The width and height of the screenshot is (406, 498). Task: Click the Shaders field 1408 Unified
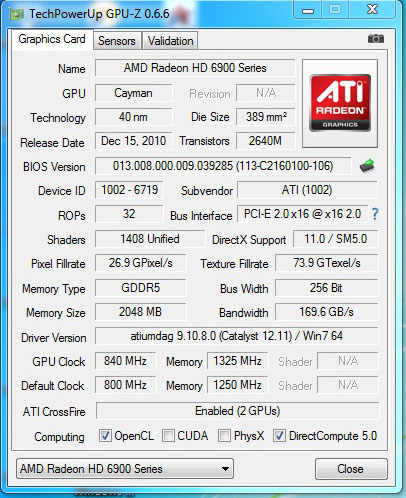(x=150, y=239)
